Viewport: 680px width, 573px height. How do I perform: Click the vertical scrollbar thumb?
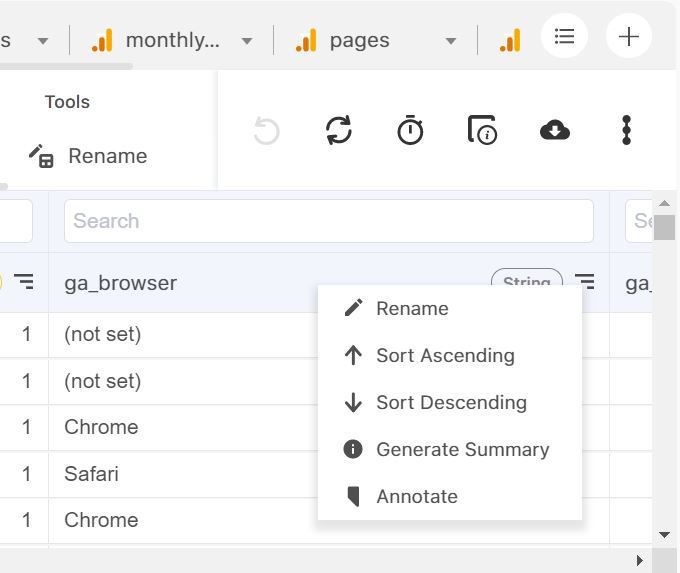[664, 227]
